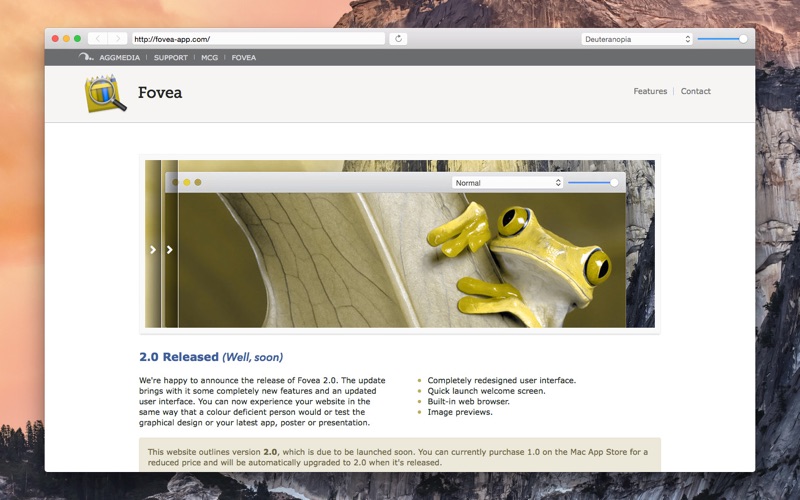This screenshot has width=800, height=500.
Task: Click the '2.0 Released' heading
Action: click(x=211, y=357)
